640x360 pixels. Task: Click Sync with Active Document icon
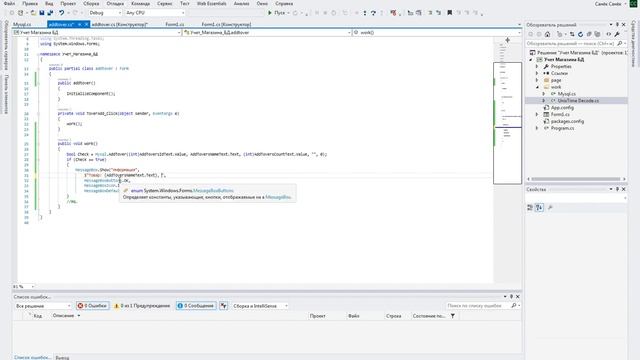[572, 34]
